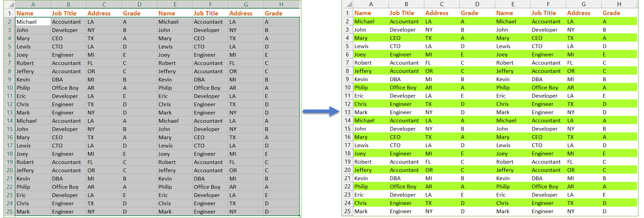Viewport: 644px width, 218px height.
Task: Select cell F9 DBA in the right sheet
Action: pyautogui.click(x=548, y=79)
